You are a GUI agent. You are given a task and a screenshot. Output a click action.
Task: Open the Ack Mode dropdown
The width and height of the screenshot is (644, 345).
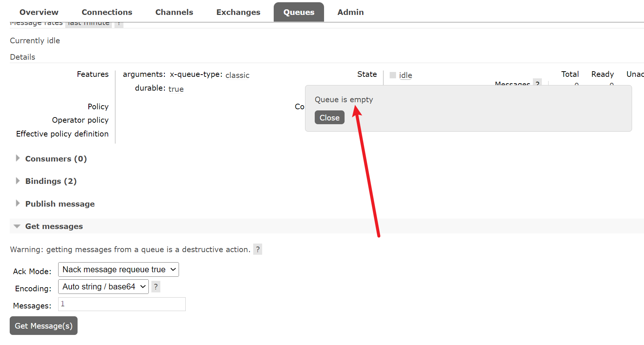pos(119,270)
